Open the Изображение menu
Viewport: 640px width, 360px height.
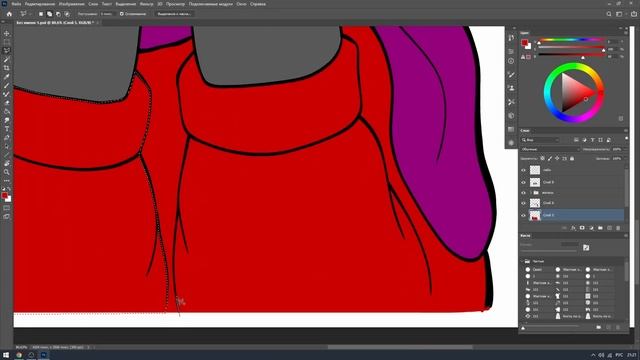pos(71,4)
